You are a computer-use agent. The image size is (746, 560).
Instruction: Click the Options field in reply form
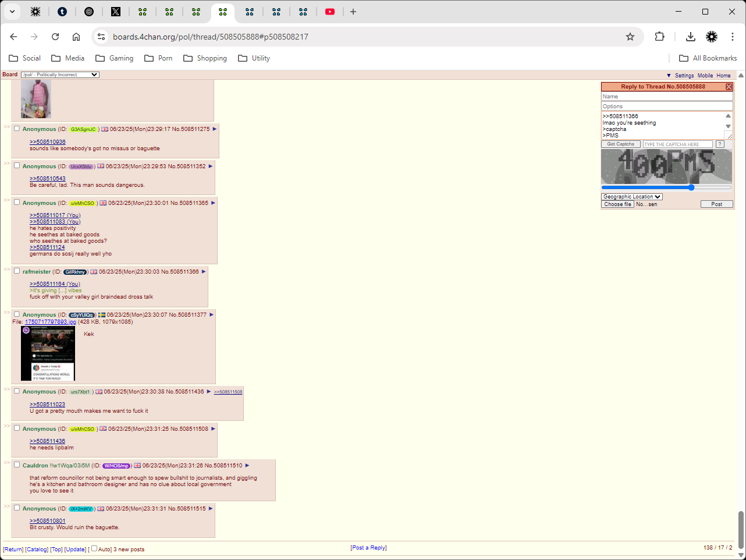coord(667,106)
